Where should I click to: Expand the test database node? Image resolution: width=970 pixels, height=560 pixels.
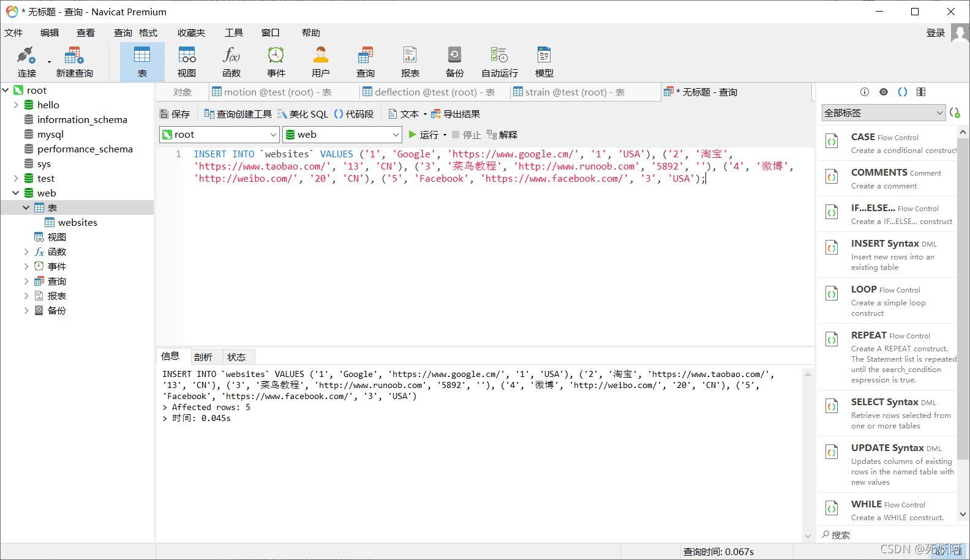click(x=16, y=178)
